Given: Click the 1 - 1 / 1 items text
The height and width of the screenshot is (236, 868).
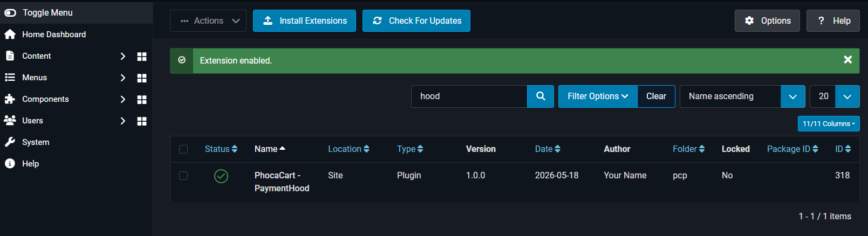Looking at the screenshot, I should tap(825, 216).
